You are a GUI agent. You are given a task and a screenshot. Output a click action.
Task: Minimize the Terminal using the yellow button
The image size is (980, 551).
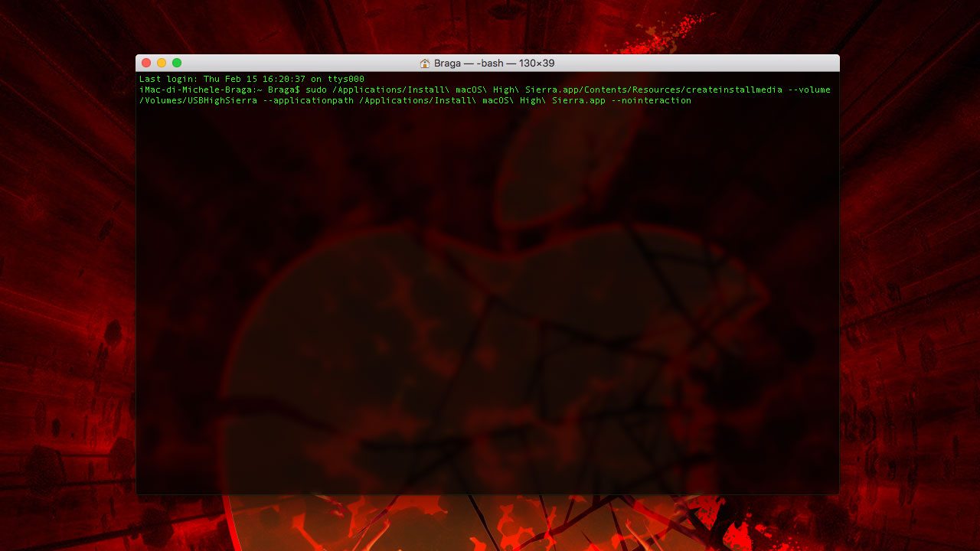(x=162, y=63)
